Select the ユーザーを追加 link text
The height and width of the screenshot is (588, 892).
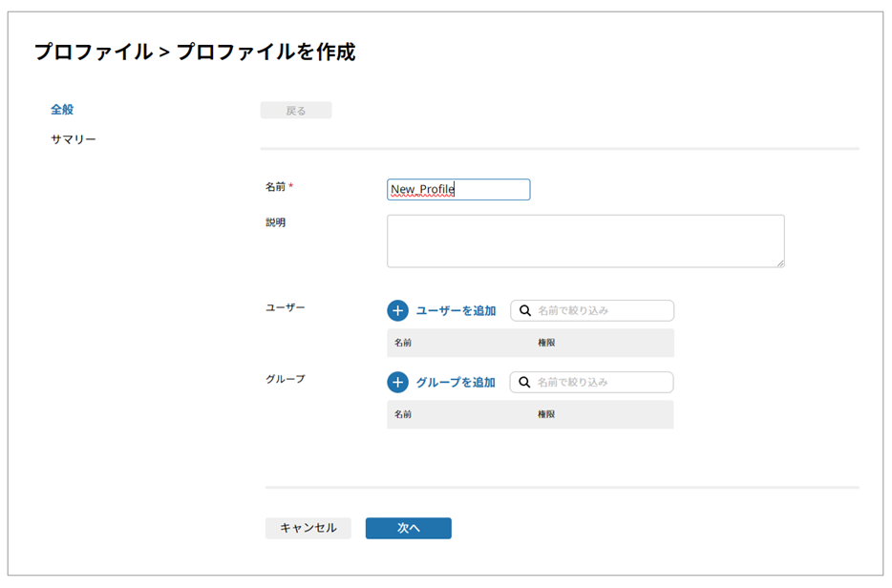[x=456, y=311]
